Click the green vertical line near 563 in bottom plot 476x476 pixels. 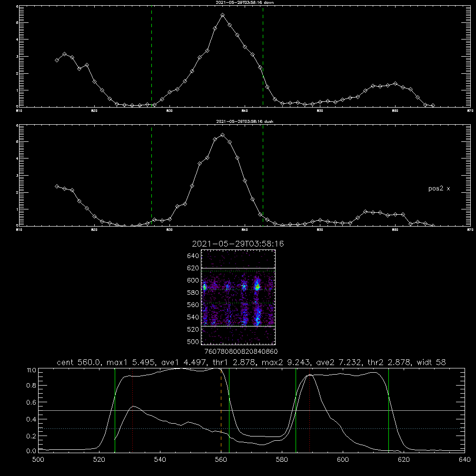point(229,410)
